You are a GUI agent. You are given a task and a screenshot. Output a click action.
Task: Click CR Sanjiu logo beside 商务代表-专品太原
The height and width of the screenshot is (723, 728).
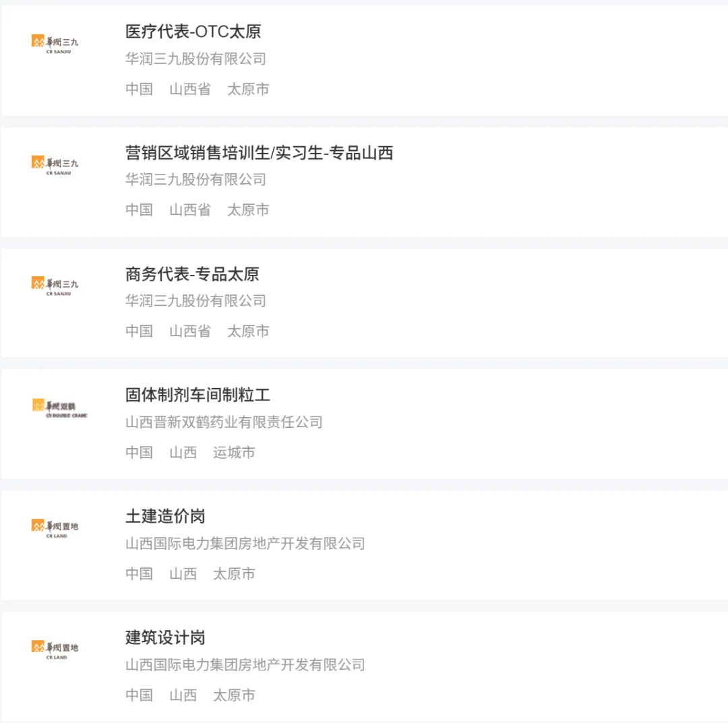pos(55,286)
